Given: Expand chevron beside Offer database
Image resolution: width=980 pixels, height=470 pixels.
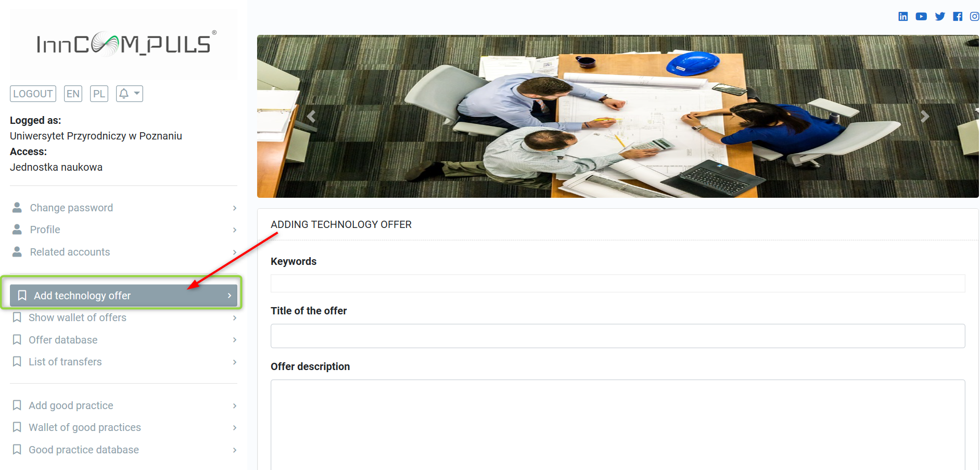Looking at the screenshot, I should coord(235,340).
